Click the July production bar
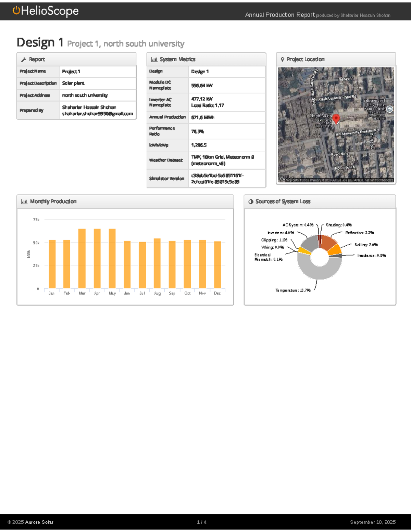Image resolution: width=411 pixels, height=532 pixels. pyautogui.click(x=142, y=265)
